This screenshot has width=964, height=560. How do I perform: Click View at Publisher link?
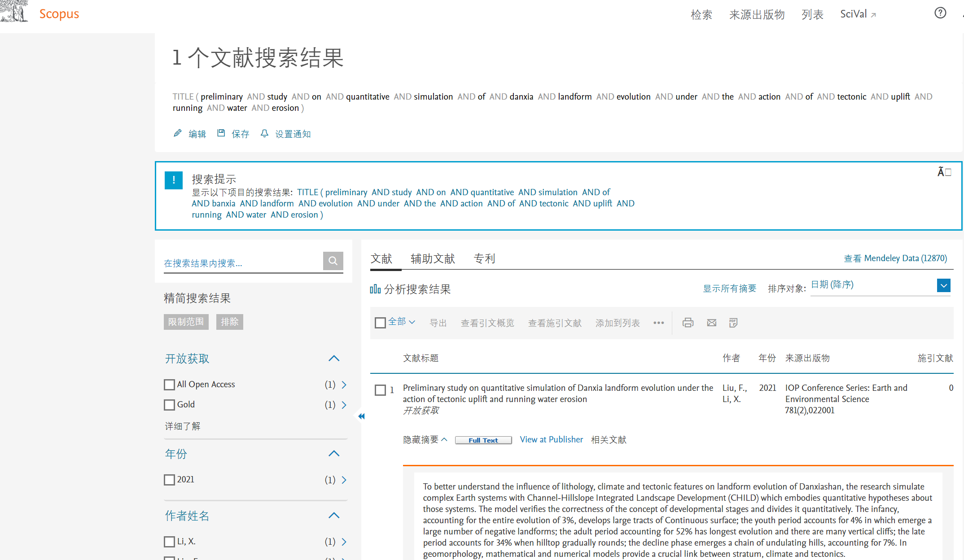click(551, 440)
